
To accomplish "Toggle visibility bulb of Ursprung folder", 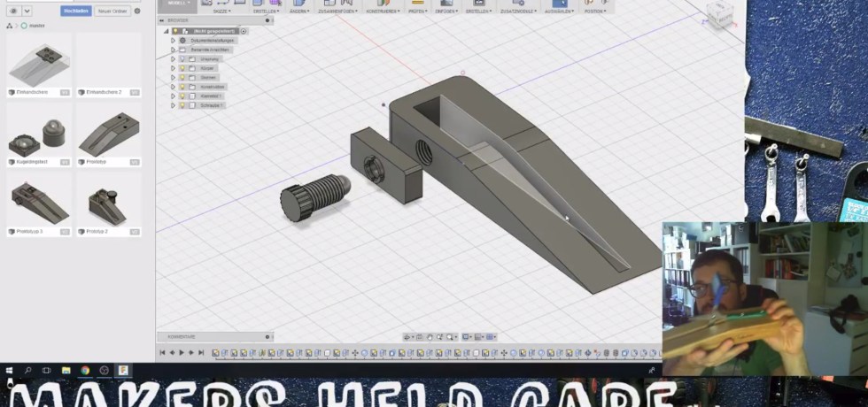I will pyautogui.click(x=182, y=58).
